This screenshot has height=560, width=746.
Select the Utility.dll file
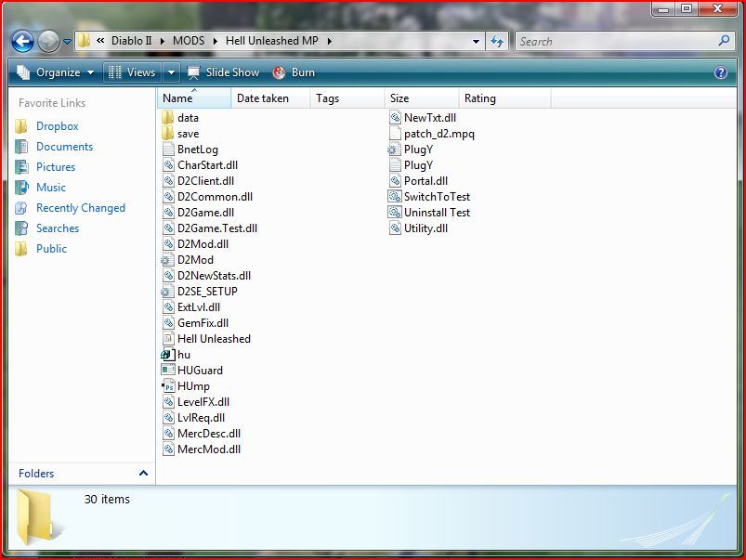[418, 228]
